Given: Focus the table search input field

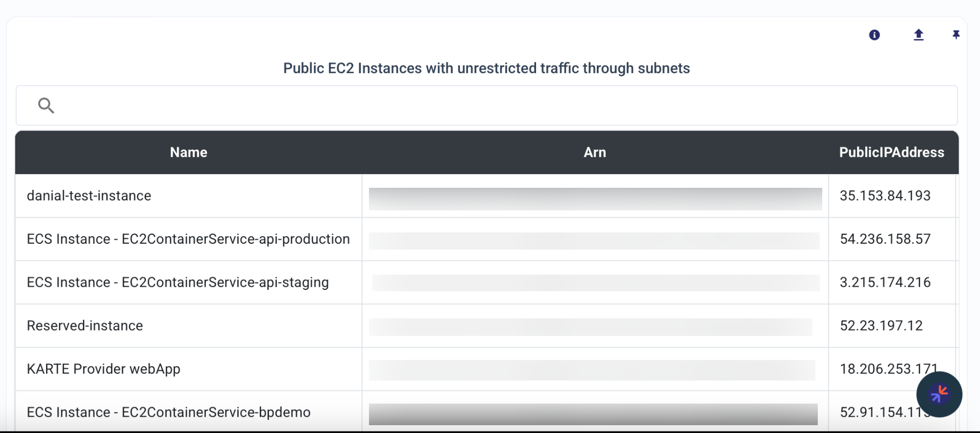Looking at the screenshot, I should [x=487, y=105].
